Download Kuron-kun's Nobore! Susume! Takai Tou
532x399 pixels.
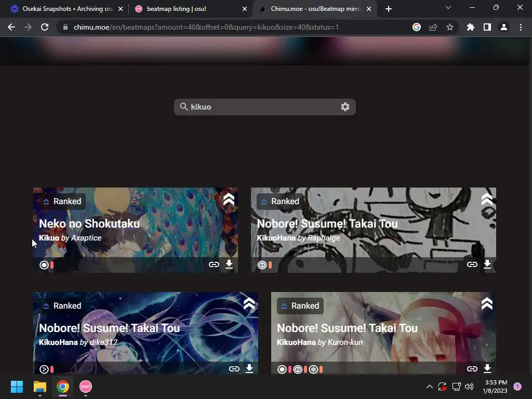487,368
